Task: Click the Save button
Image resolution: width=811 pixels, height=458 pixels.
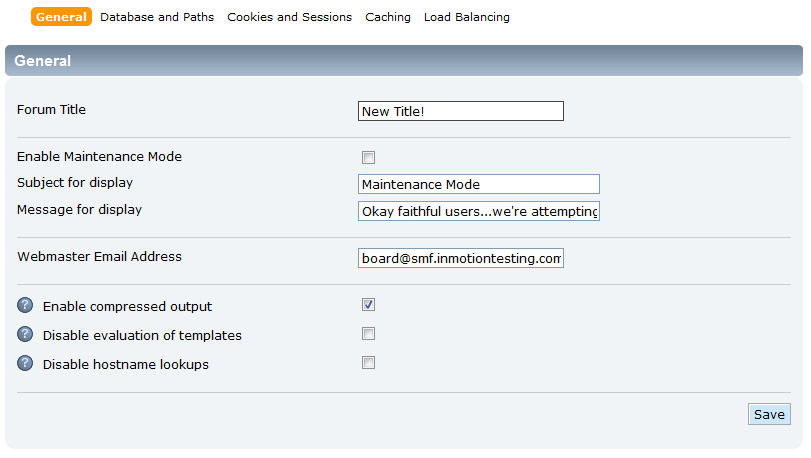Action: [769, 414]
